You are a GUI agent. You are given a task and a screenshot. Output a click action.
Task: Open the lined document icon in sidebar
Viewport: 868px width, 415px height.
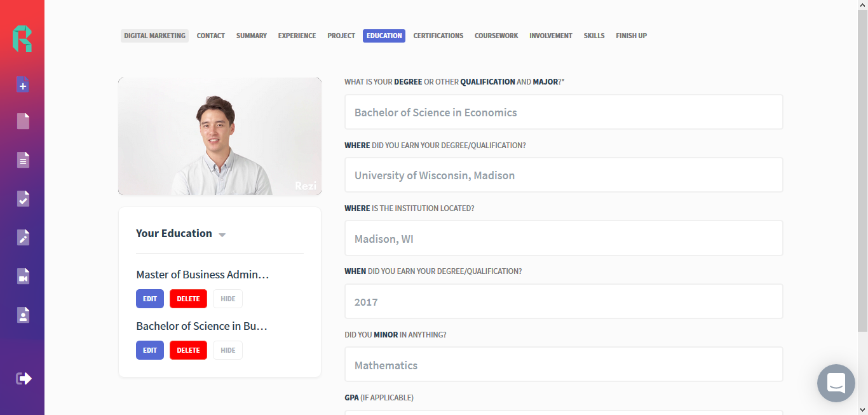point(23,160)
